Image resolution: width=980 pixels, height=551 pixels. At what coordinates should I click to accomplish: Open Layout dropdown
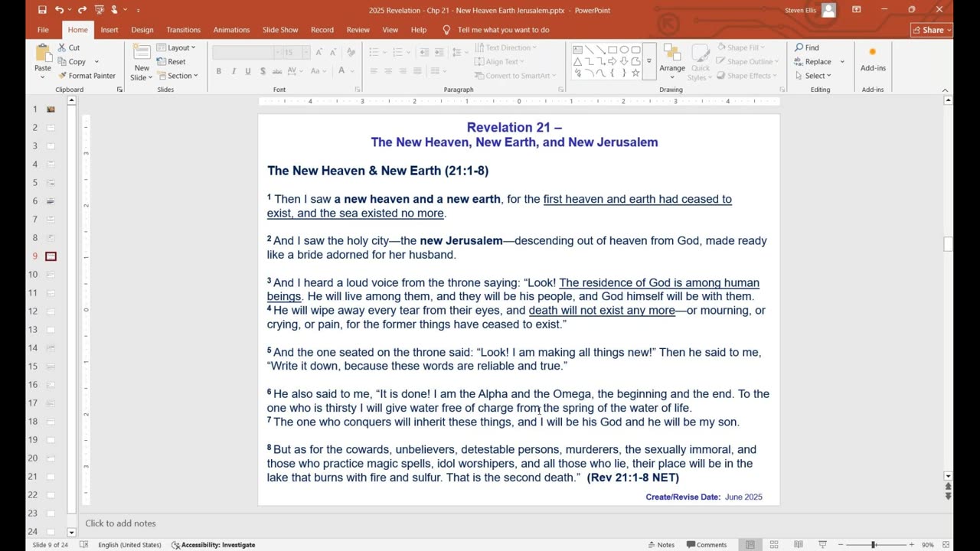pyautogui.click(x=176, y=47)
